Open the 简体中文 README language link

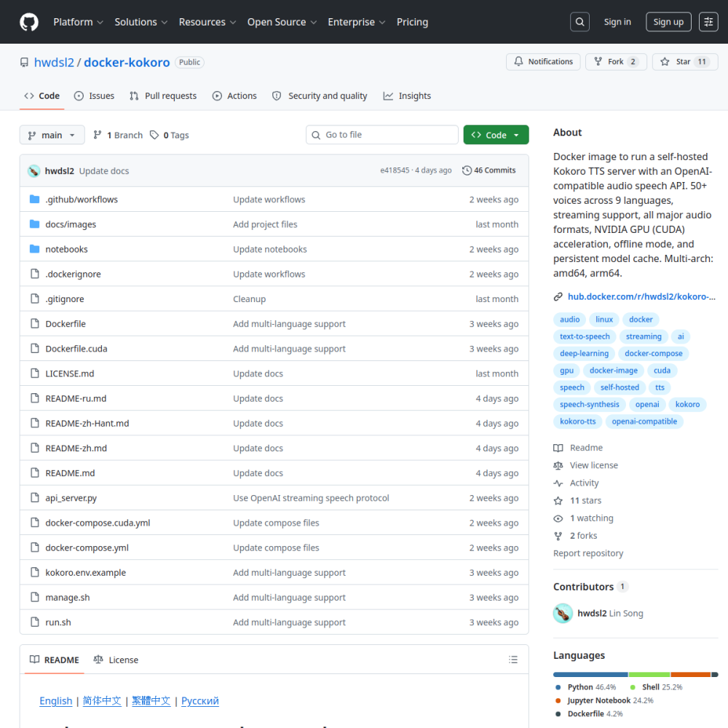(102, 701)
